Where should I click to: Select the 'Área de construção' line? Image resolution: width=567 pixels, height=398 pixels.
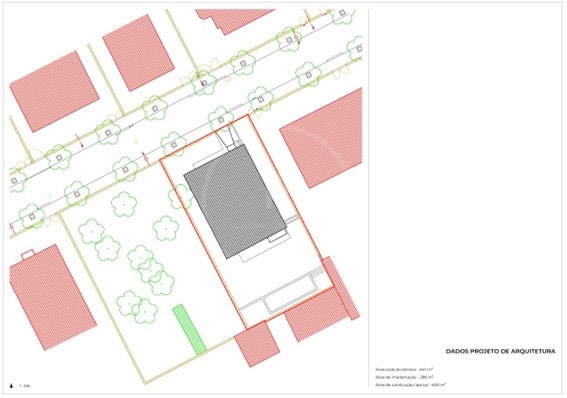pyautogui.click(x=411, y=385)
